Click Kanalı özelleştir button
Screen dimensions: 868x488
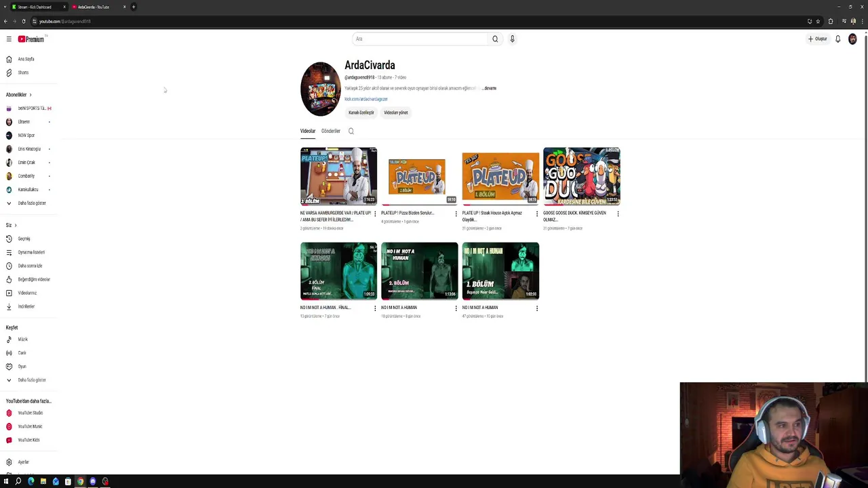click(x=361, y=113)
